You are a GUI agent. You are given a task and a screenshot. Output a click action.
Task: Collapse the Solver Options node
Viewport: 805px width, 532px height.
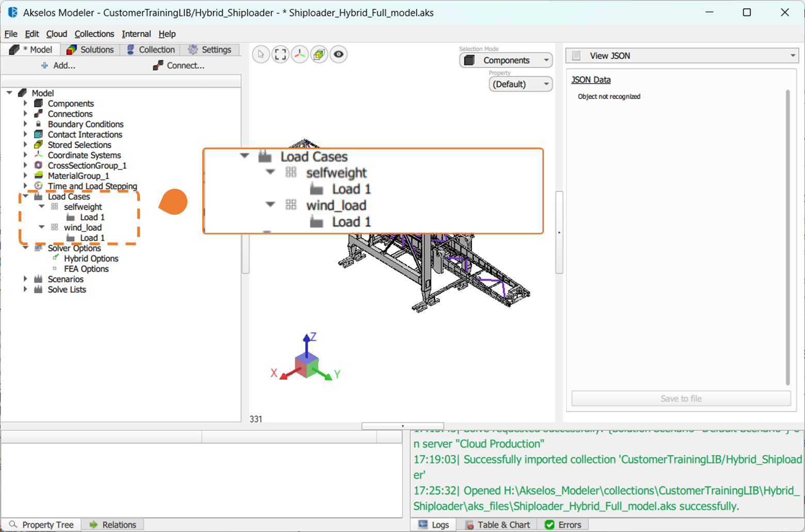point(25,248)
